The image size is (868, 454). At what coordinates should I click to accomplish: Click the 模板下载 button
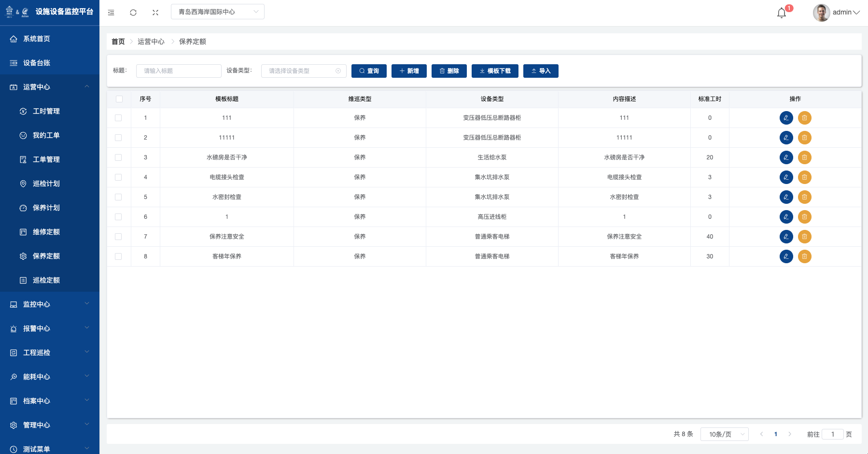[495, 71]
